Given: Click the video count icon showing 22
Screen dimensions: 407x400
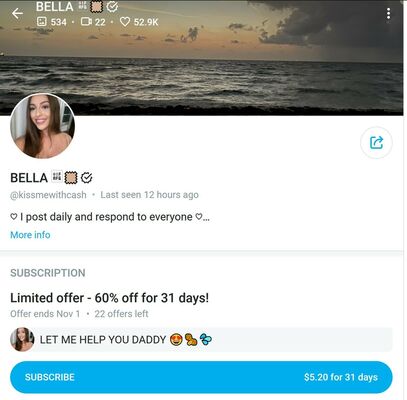Looking at the screenshot, I should (86, 22).
